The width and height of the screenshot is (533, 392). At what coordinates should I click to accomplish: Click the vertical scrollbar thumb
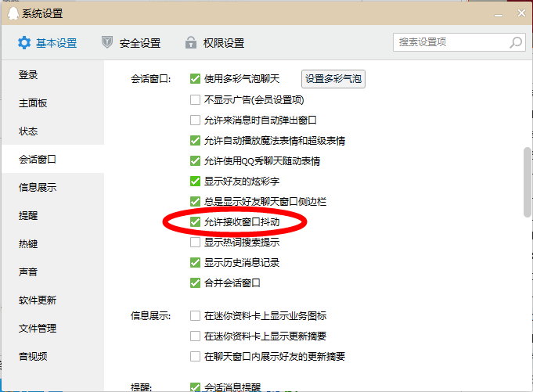(528, 182)
